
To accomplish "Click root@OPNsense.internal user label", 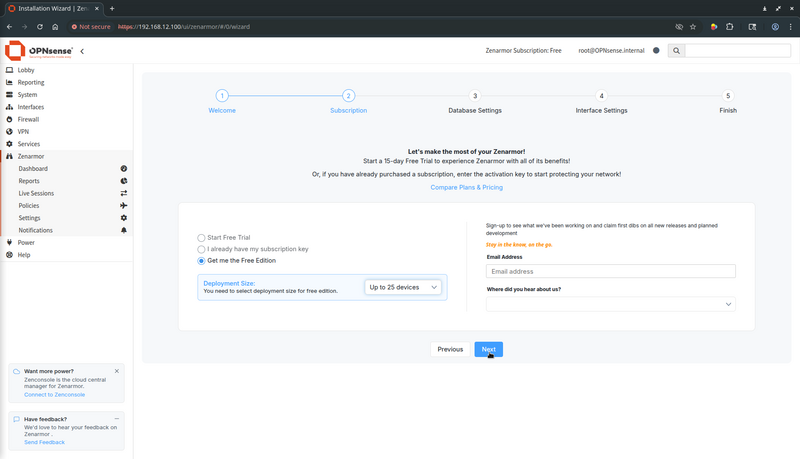I will [x=611, y=50].
